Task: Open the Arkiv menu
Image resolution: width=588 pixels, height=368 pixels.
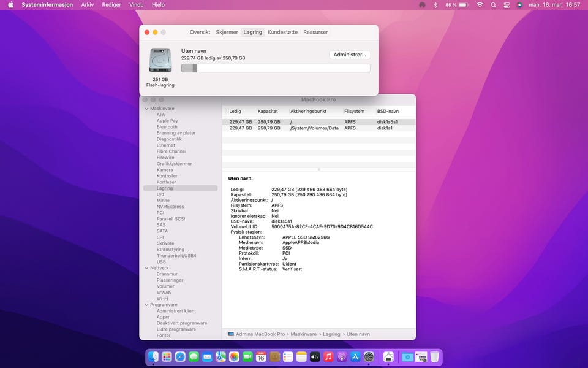Action: 88,5
